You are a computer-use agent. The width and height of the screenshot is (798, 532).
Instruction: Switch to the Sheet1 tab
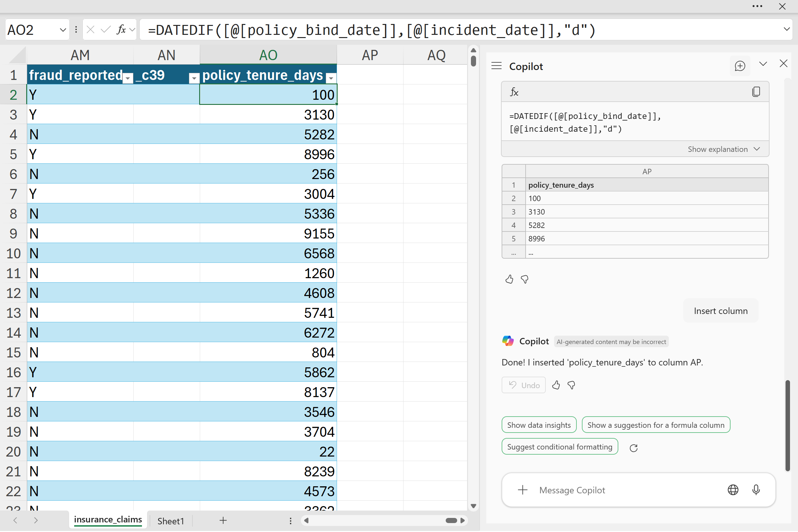tap(171, 521)
